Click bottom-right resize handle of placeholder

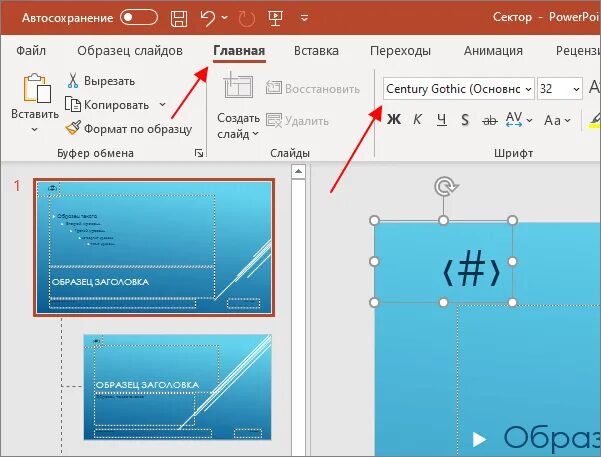click(x=512, y=302)
